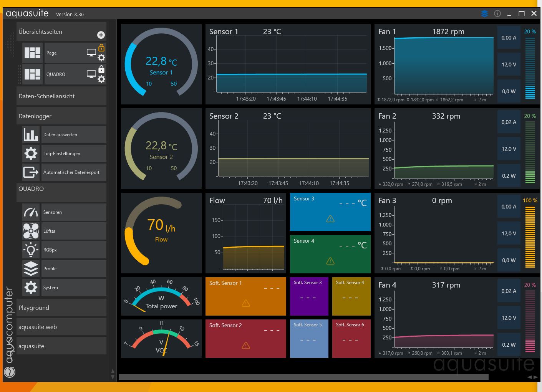Add a new overview page with plus icon

(x=101, y=35)
